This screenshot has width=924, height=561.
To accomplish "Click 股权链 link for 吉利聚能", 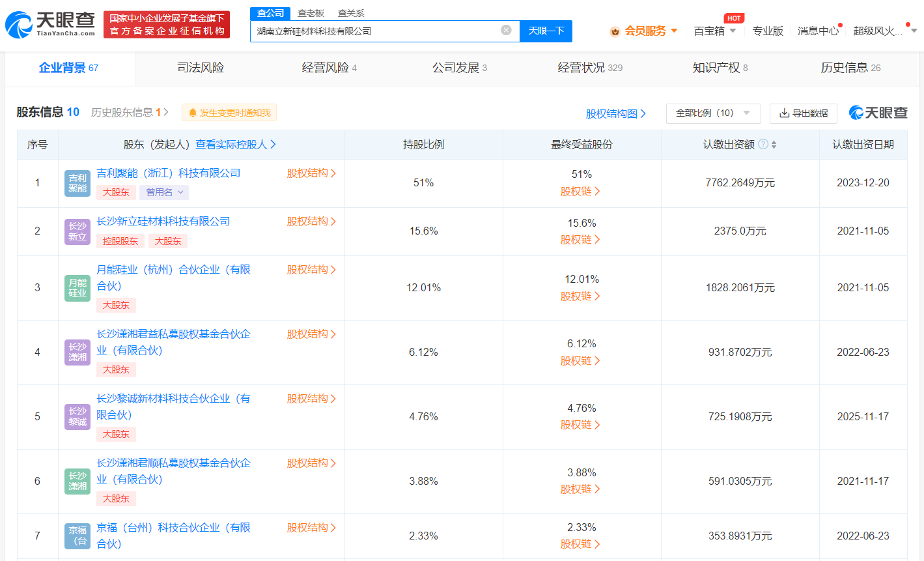I will [x=580, y=191].
